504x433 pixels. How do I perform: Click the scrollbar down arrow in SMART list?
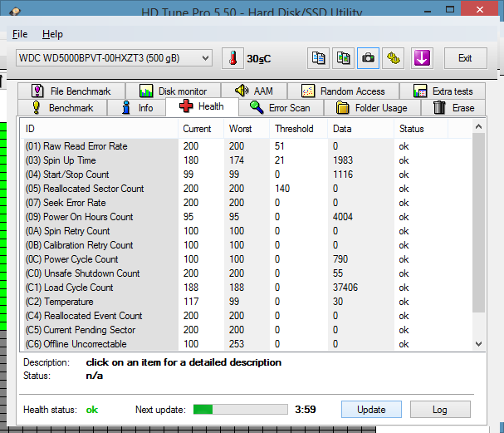478,344
